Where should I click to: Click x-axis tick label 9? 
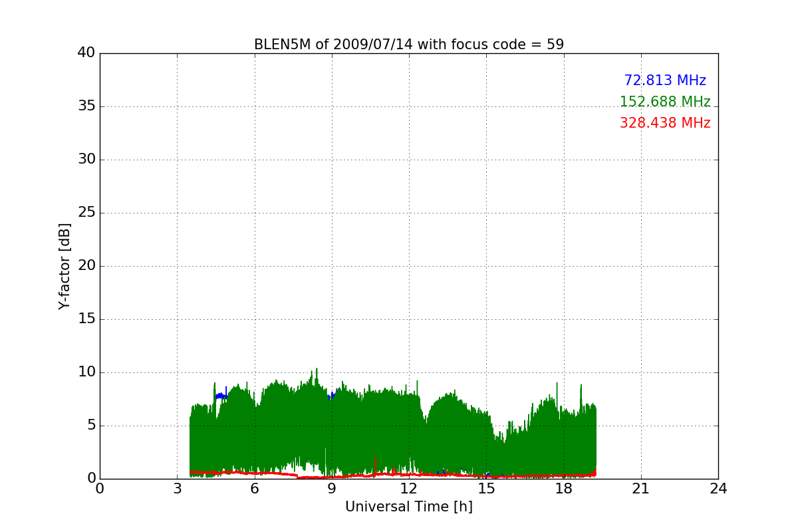point(332,489)
